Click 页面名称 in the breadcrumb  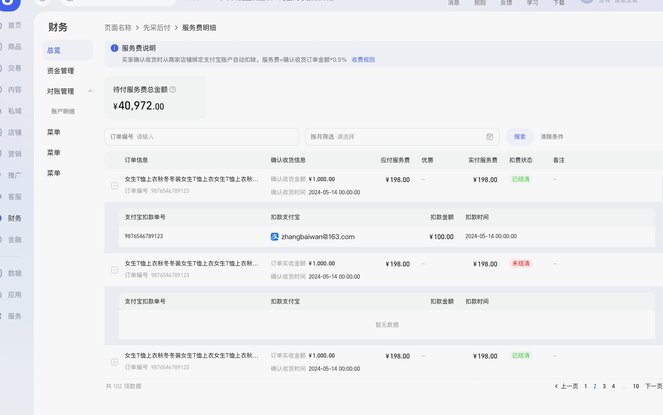click(118, 27)
